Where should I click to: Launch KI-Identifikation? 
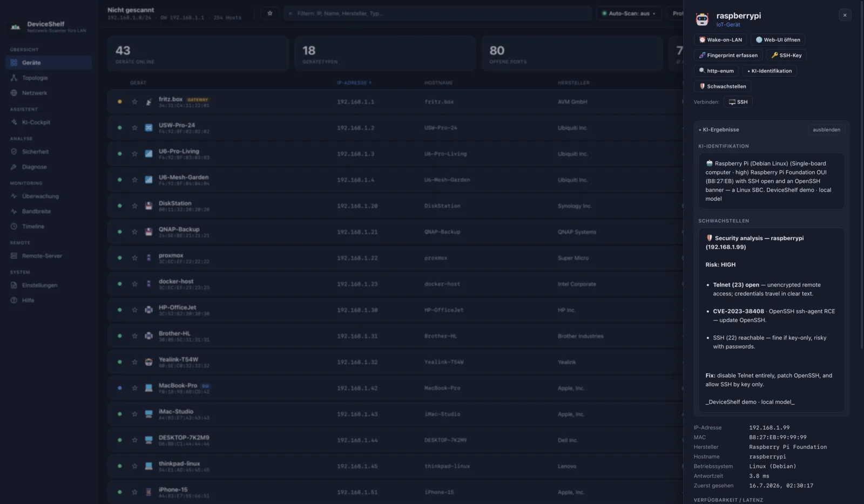pos(769,71)
